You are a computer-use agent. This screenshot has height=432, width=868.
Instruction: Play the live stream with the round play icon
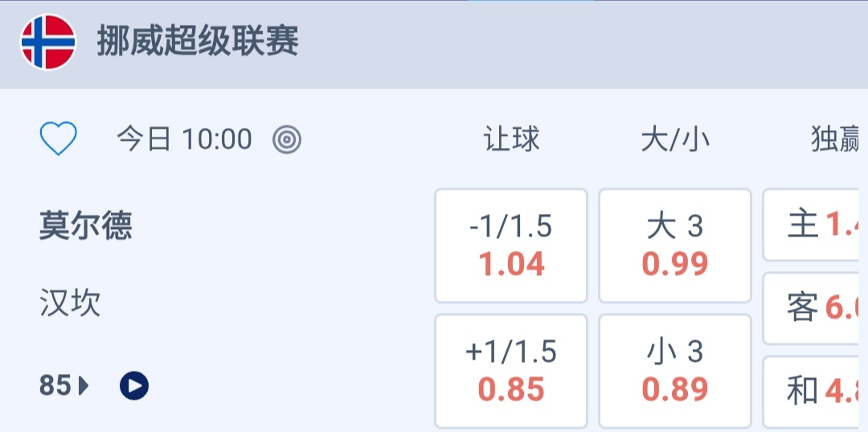[x=134, y=386]
